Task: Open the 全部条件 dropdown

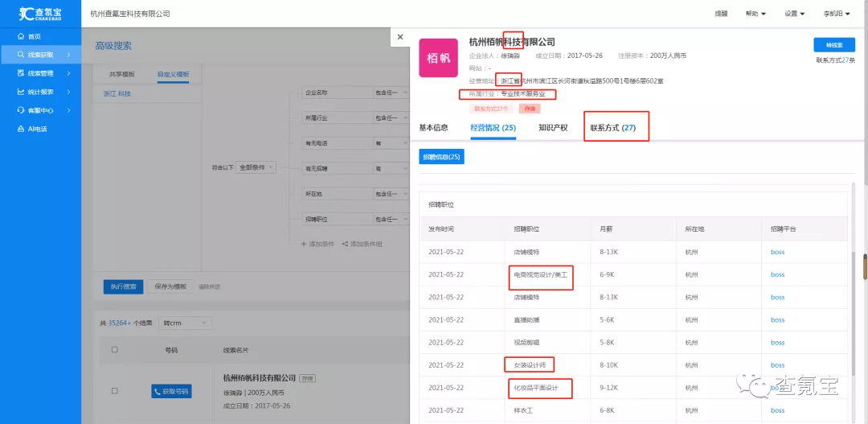Action: tap(256, 167)
